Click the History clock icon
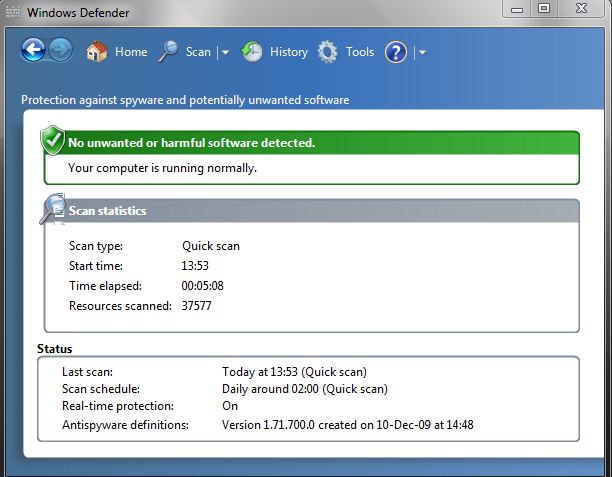The image size is (612, 477). 251,52
